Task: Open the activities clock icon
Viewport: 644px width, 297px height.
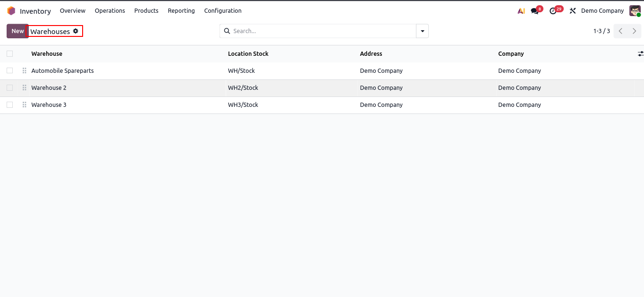Action: (553, 11)
